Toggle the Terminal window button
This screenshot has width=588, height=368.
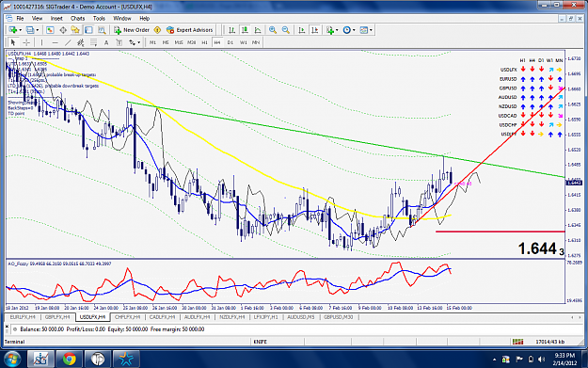pyautogui.click(x=88, y=30)
